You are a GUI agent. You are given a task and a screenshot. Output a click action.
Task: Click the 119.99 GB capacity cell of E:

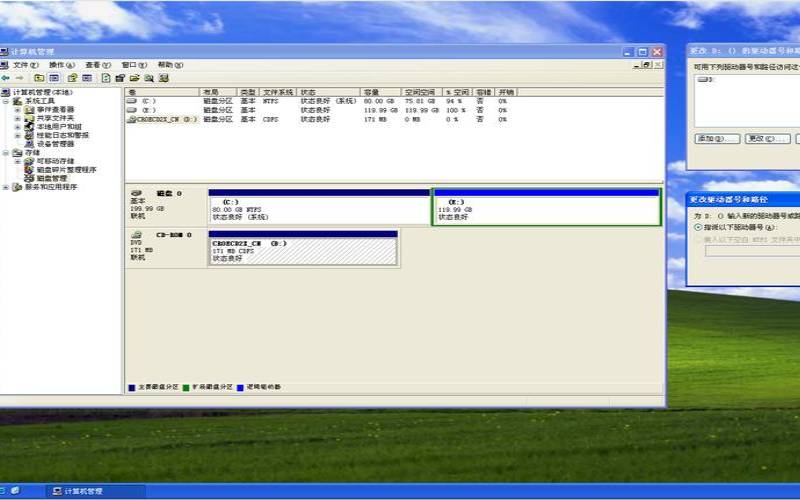381,110
